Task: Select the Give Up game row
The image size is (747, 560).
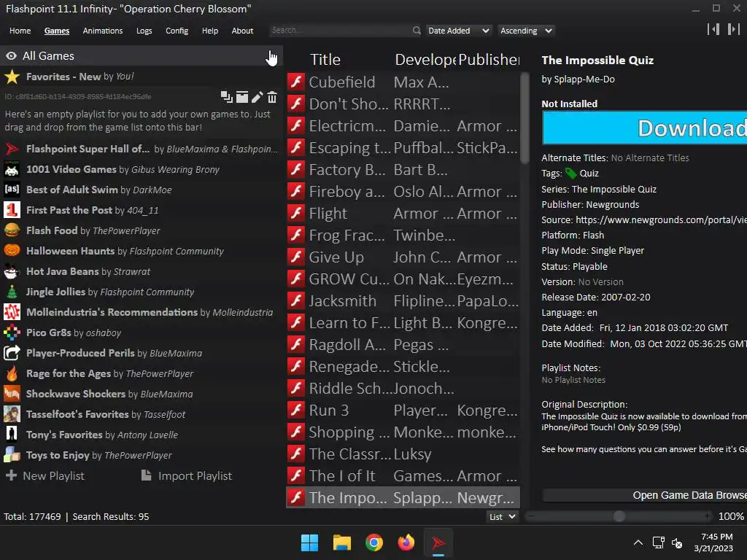Action: click(403, 257)
